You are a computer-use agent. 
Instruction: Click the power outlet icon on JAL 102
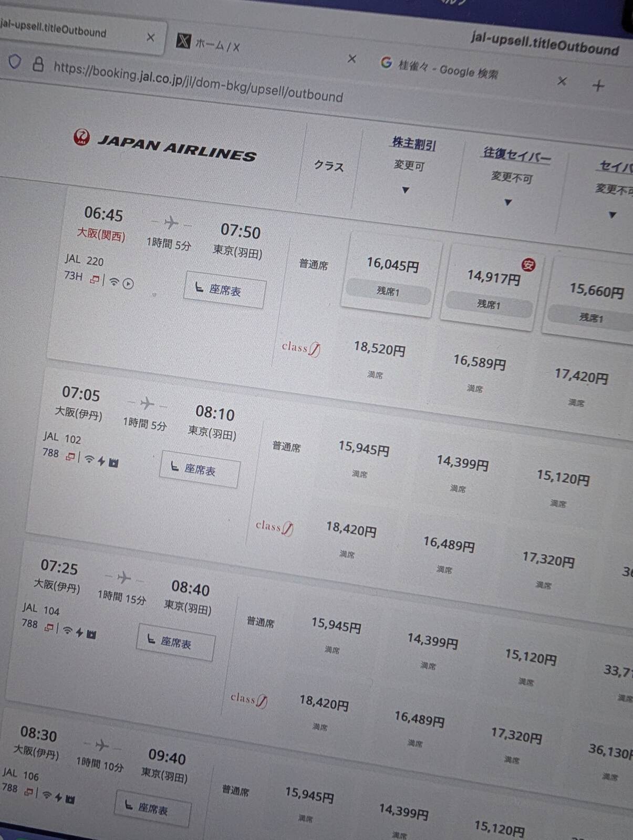point(101,461)
